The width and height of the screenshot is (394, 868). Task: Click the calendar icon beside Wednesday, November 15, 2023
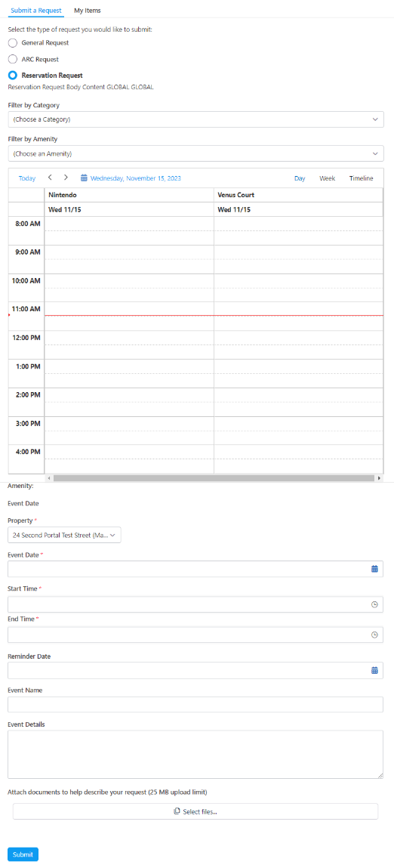84,178
